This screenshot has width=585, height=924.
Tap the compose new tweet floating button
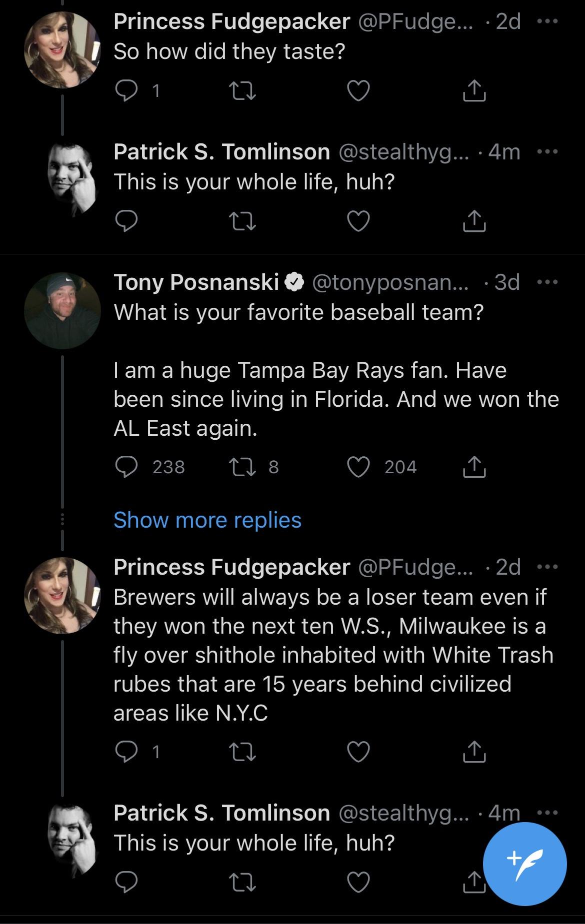(x=524, y=864)
